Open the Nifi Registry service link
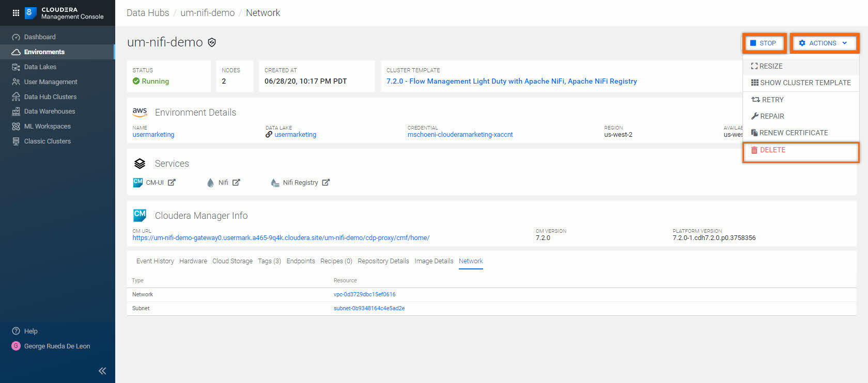Image resolution: width=868 pixels, height=383 pixels. pos(300,183)
